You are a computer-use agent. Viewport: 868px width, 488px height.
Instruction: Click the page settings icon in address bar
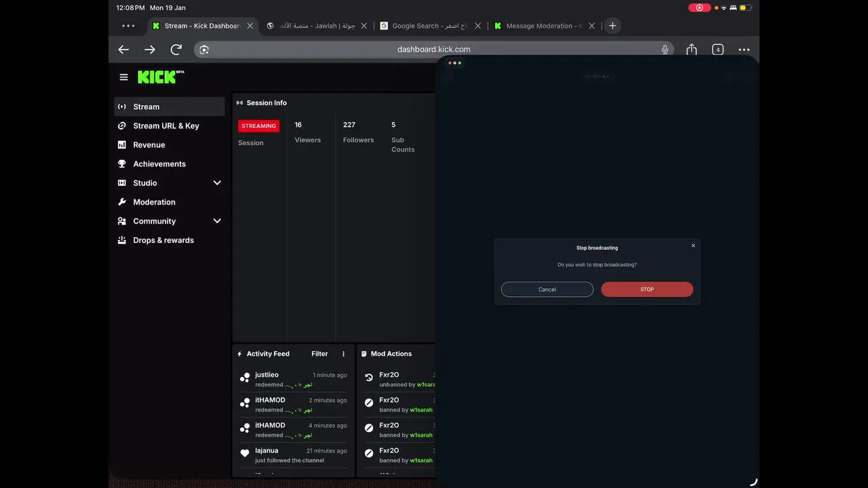[204, 49]
